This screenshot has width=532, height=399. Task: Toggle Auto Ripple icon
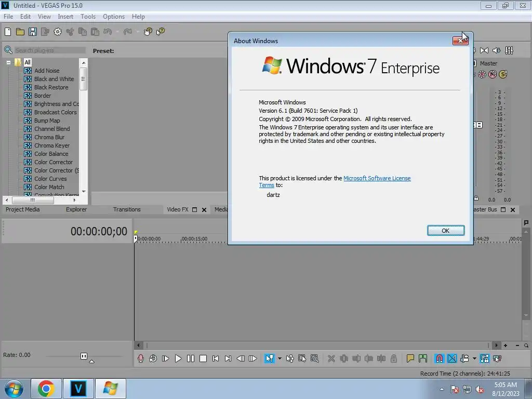(x=464, y=358)
